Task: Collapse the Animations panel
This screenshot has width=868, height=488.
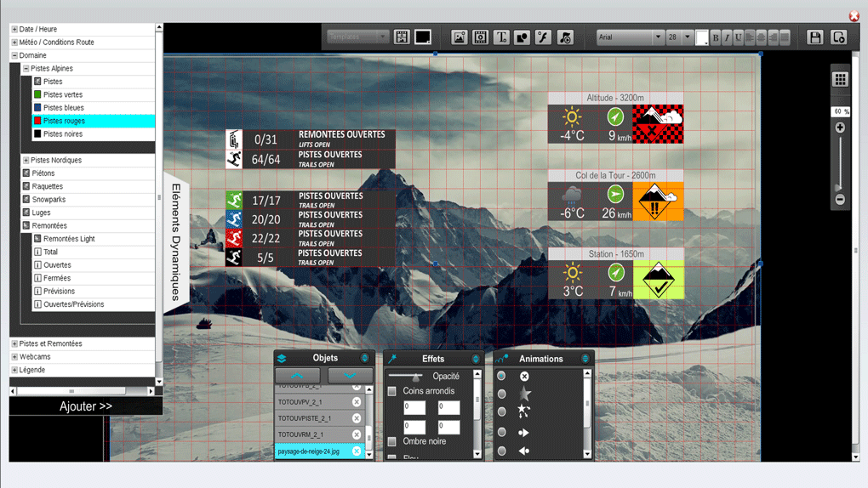Action: [585, 359]
